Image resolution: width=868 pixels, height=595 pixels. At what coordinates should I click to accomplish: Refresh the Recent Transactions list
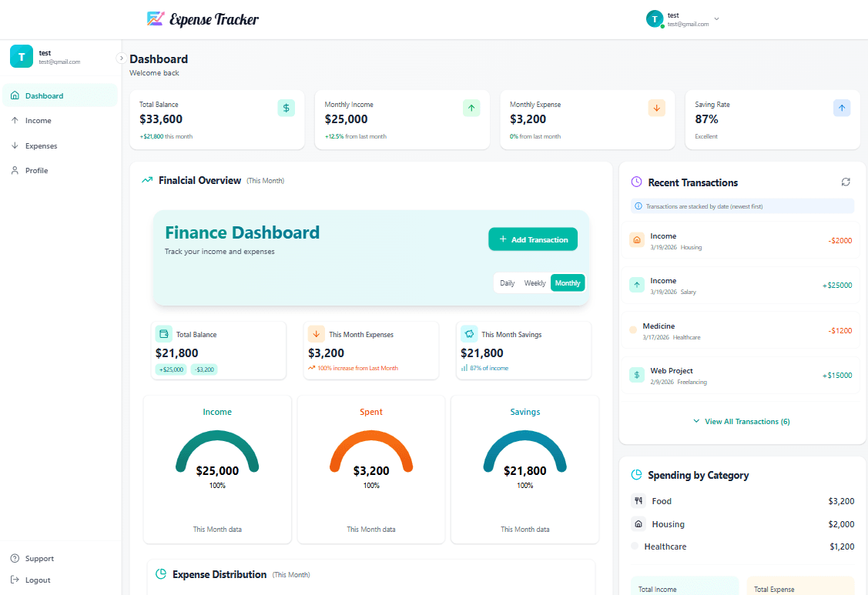click(x=846, y=182)
